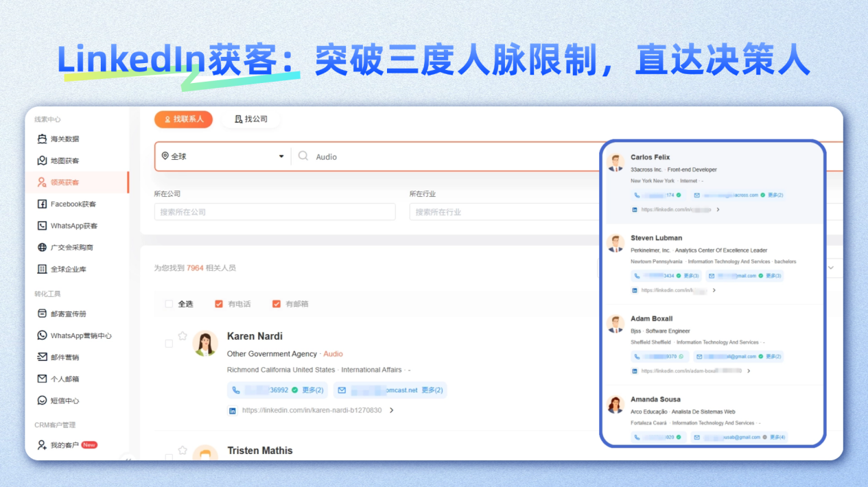Expand 更多(3) on Steven Lubman's email

(773, 276)
